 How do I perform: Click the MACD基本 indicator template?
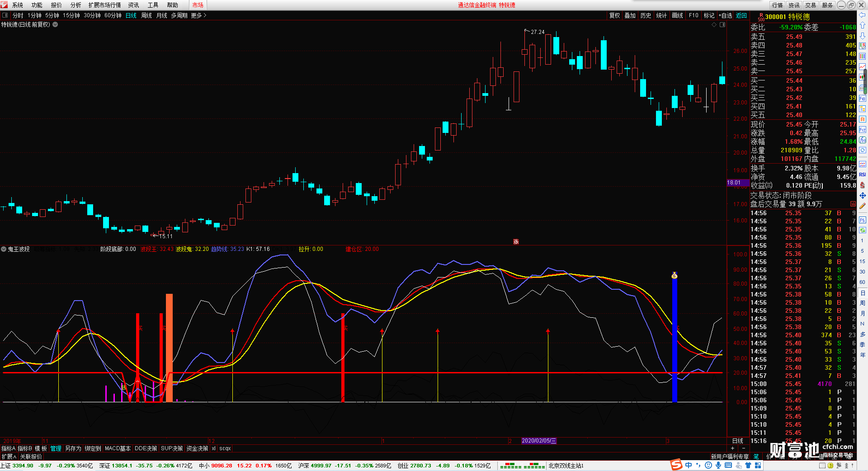pos(118,448)
